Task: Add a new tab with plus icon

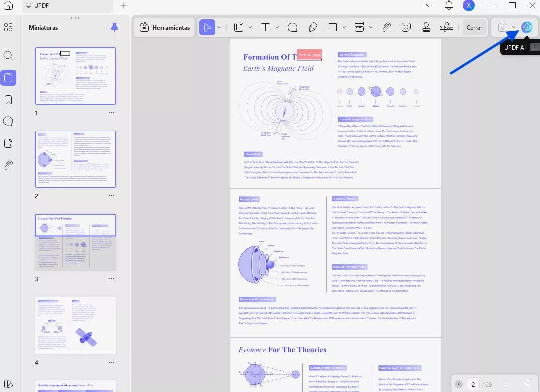Action: (x=123, y=5)
